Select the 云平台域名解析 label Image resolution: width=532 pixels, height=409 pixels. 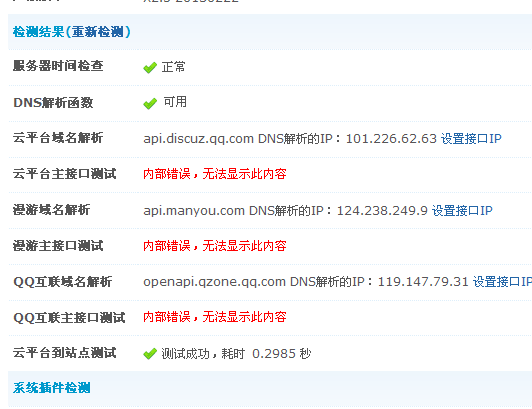[x=58, y=138]
